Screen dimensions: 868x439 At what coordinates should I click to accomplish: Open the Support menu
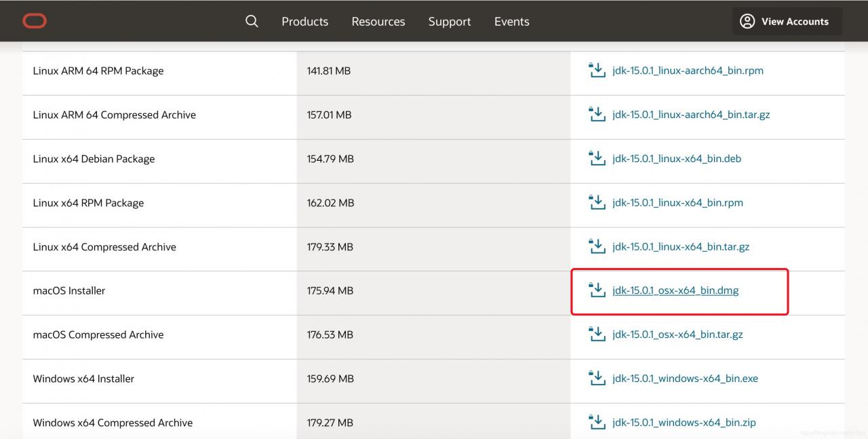point(449,22)
